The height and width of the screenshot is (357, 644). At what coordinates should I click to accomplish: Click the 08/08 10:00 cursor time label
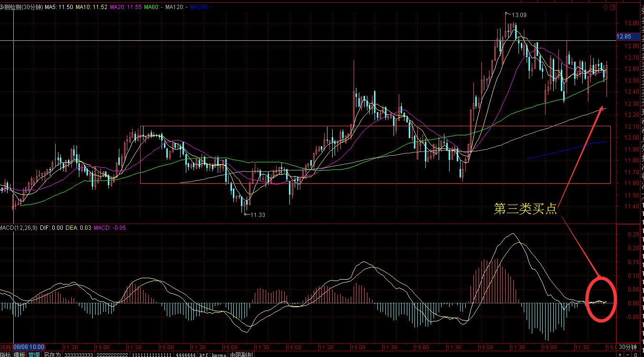pyautogui.click(x=29, y=347)
